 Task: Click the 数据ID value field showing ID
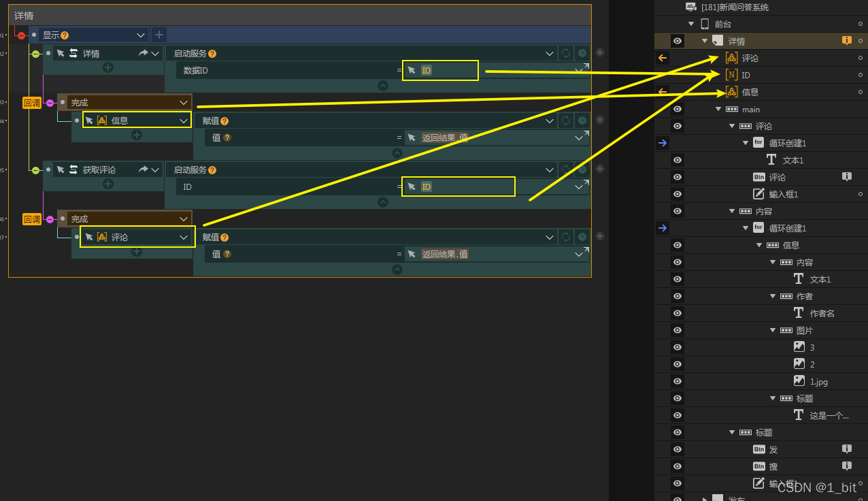click(440, 70)
